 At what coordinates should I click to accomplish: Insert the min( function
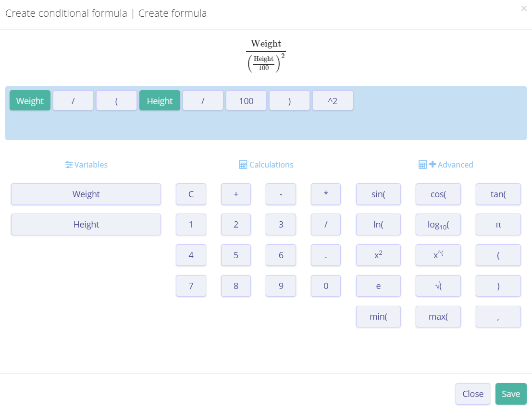(378, 316)
